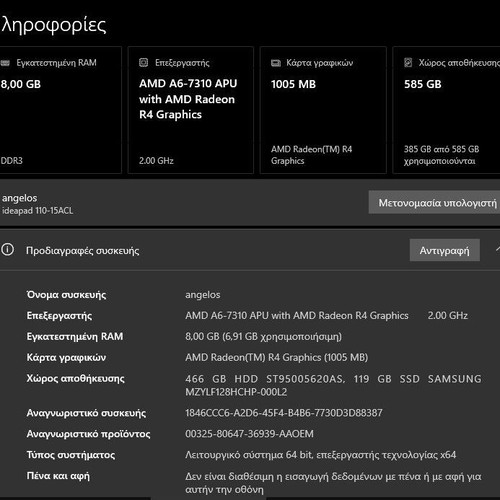Select the '385 GB από 585 GB' usage text

[x=441, y=149]
